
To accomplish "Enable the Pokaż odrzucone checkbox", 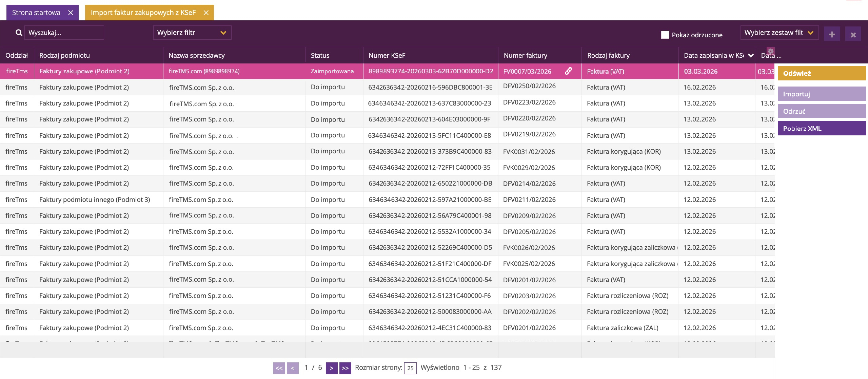I will (665, 35).
